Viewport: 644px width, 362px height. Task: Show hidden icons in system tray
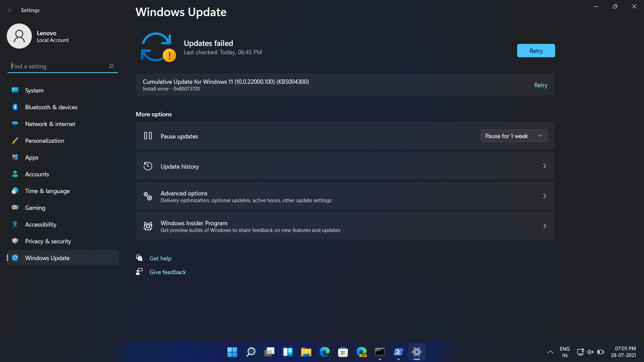tap(550, 352)
